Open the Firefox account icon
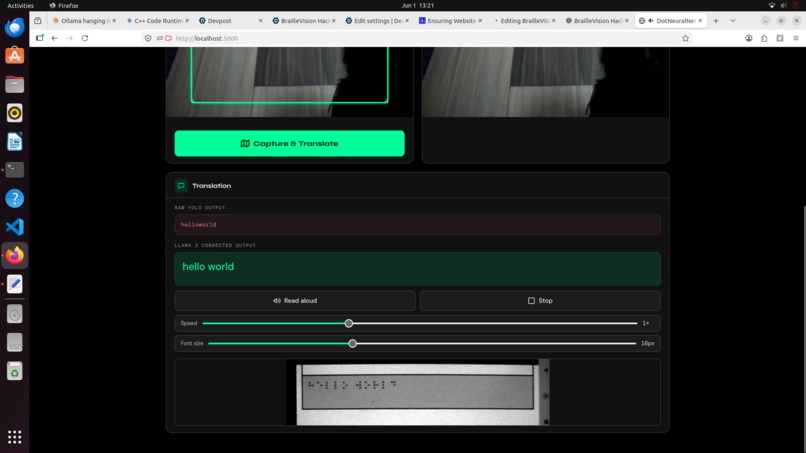The width and height of the screenshot is (806, 453). pos(749,38)
